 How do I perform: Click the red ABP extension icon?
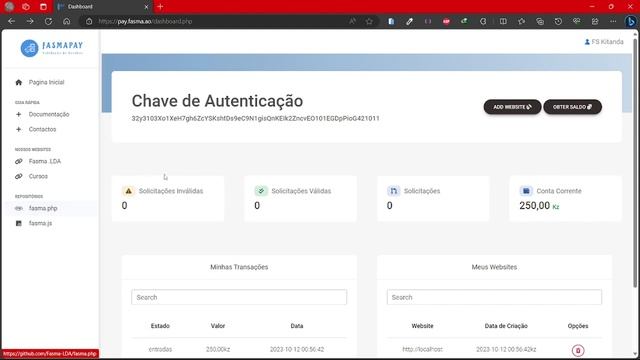[x=446, y=21]
